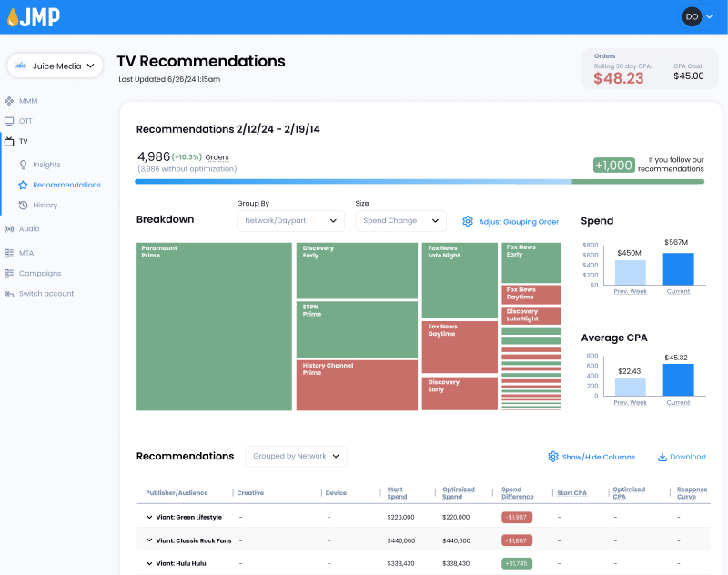The image size is (728, 575).
Task: Open the History page in sidebar
Action: click(45, 206)
